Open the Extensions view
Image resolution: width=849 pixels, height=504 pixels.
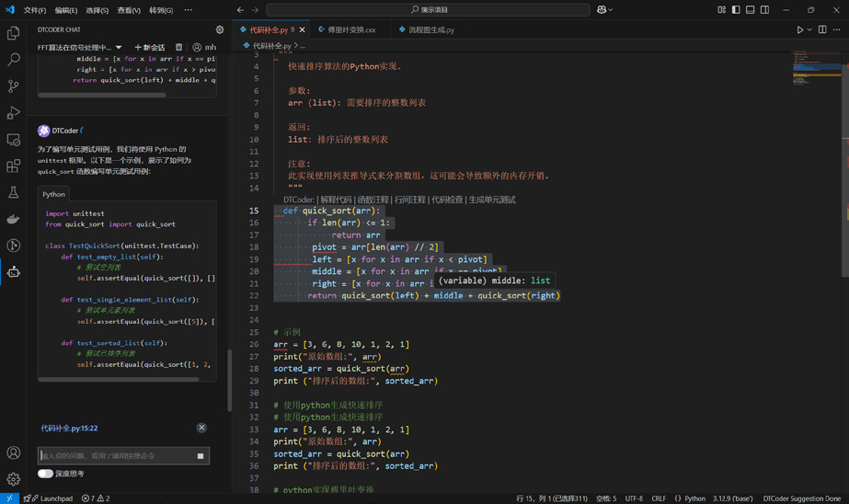[x=13, y=166]
